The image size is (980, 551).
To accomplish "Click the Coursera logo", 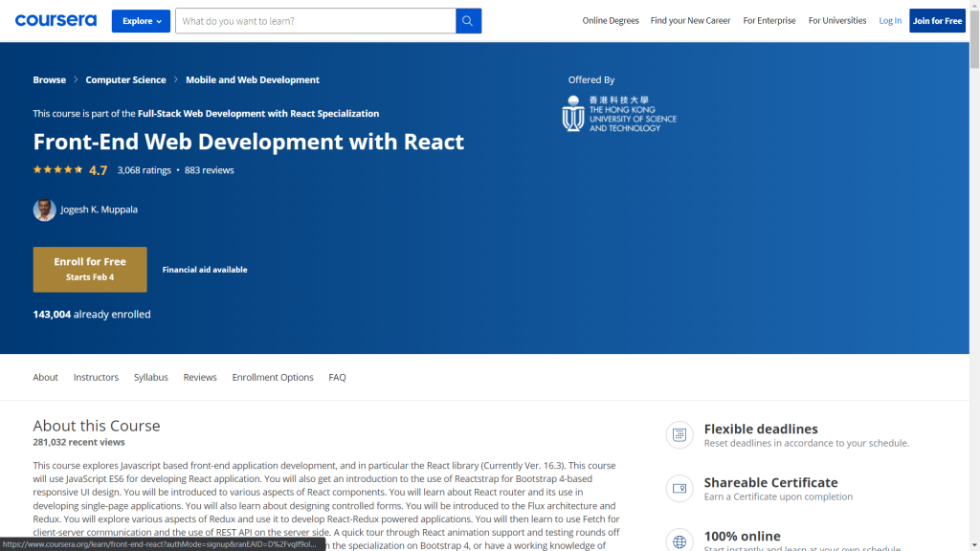I will (55, 20).
